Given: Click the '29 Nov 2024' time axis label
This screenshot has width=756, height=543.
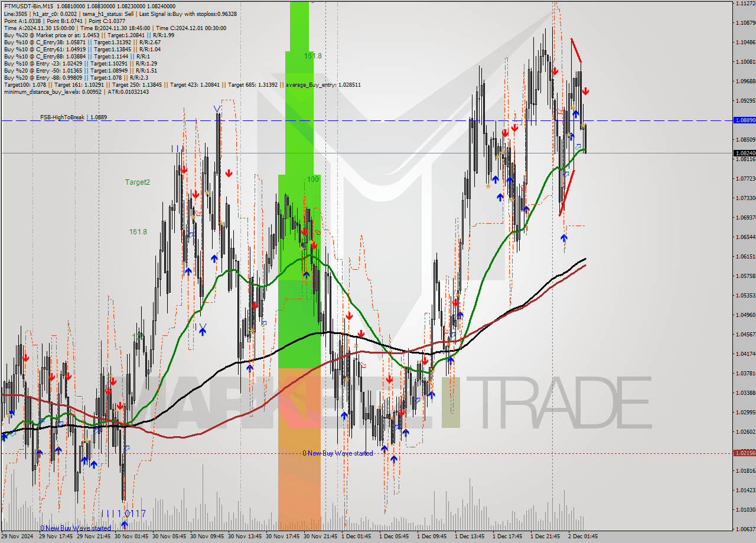Looking at the screenshot, I should [18, 537].
